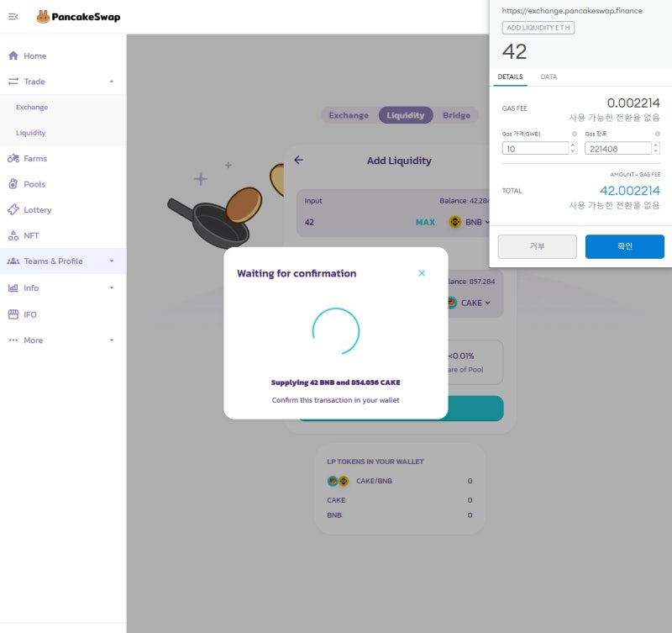Click the LP TOKENS IN YOUR WALLET heading
This screenshot has height=633, width=672.
[x=375, y=462]
